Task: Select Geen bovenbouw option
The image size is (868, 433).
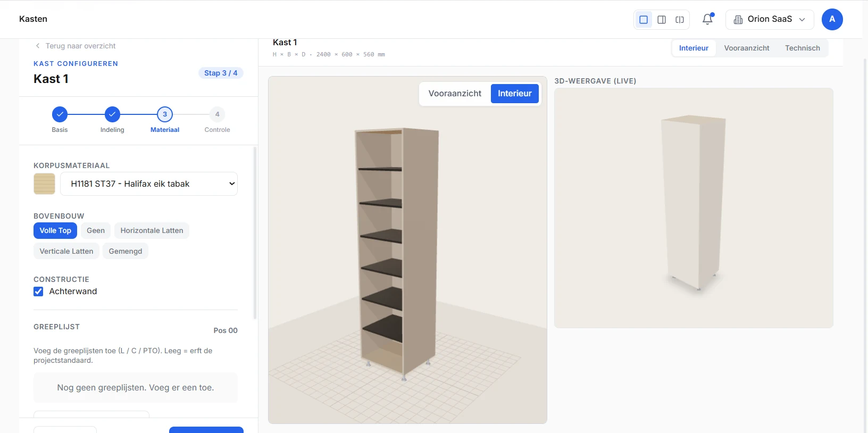Action: pyautogui.click(x=96, y=230)
